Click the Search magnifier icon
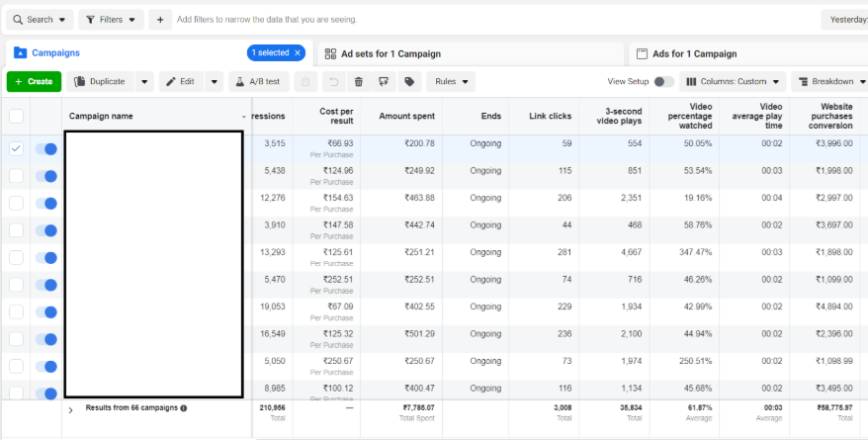This screenshot has height=440, width=868. pyautogui.click(x=18, y=20)
